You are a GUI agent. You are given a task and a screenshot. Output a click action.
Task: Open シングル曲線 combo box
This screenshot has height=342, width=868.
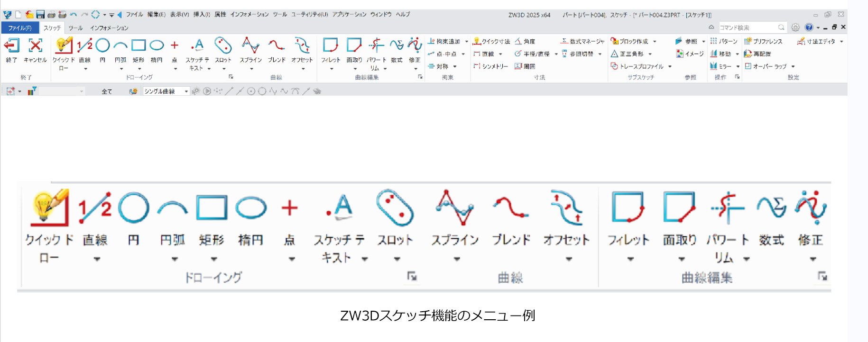[x=166, y=91]
